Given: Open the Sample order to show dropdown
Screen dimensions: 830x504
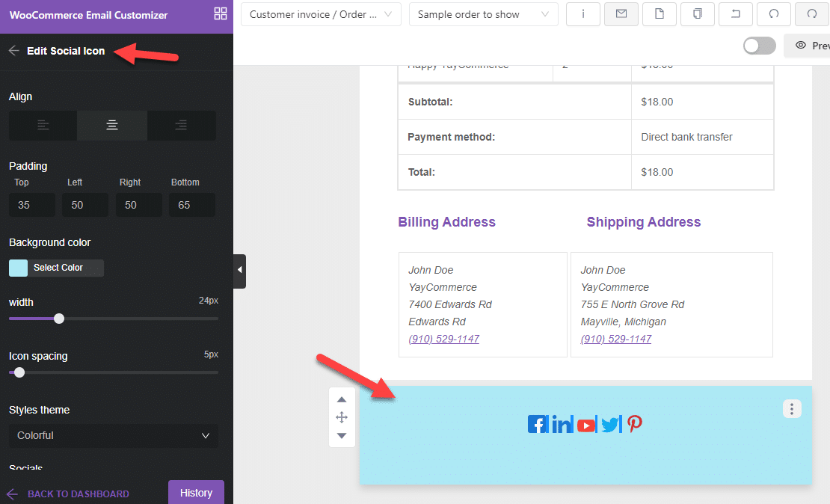Looking at the screenshot, I should point(483,14).
